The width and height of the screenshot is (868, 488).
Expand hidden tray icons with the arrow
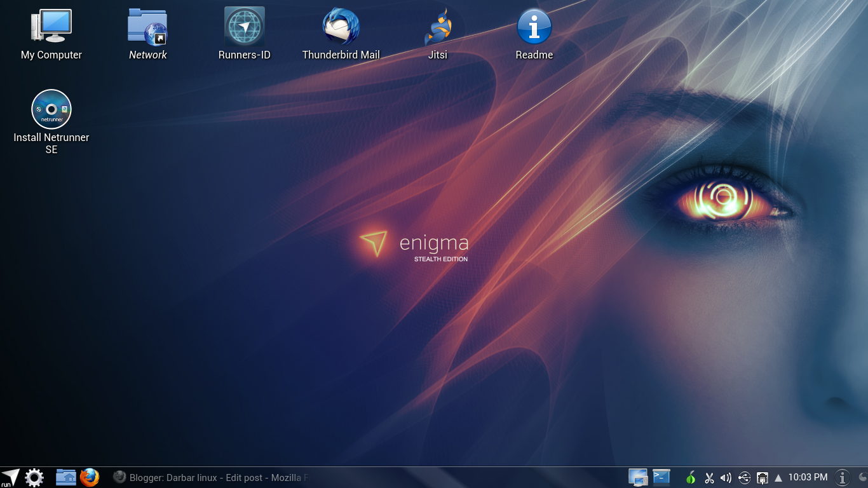[x=778, y=477]
